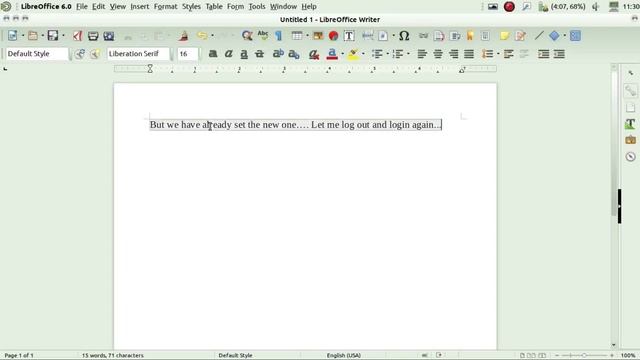Align text left
The image size is (640, 360).
click(x=422, y=54)
